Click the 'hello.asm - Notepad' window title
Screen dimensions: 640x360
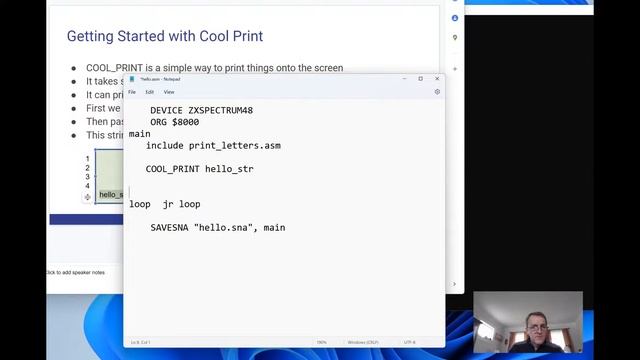(160, 79)
